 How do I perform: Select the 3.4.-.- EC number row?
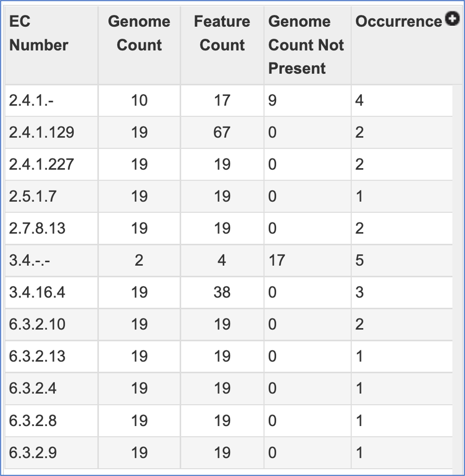click(x=229, y=260)
